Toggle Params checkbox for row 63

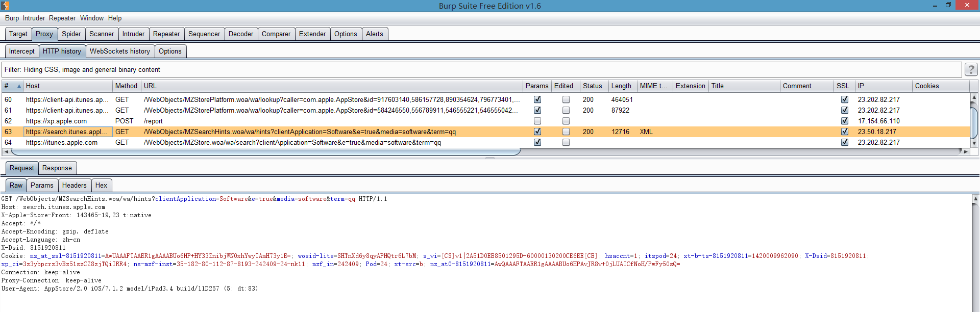pyautogui.click(x=537, y=132)
